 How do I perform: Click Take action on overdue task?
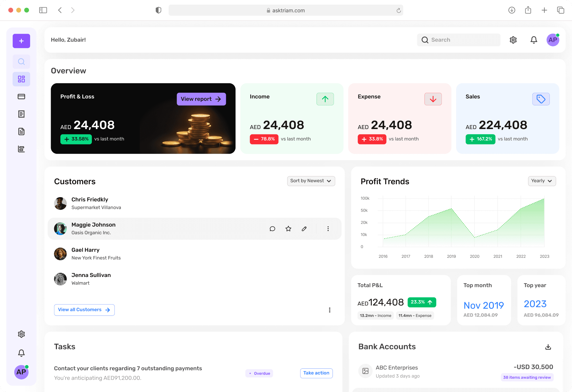point(316,373)
